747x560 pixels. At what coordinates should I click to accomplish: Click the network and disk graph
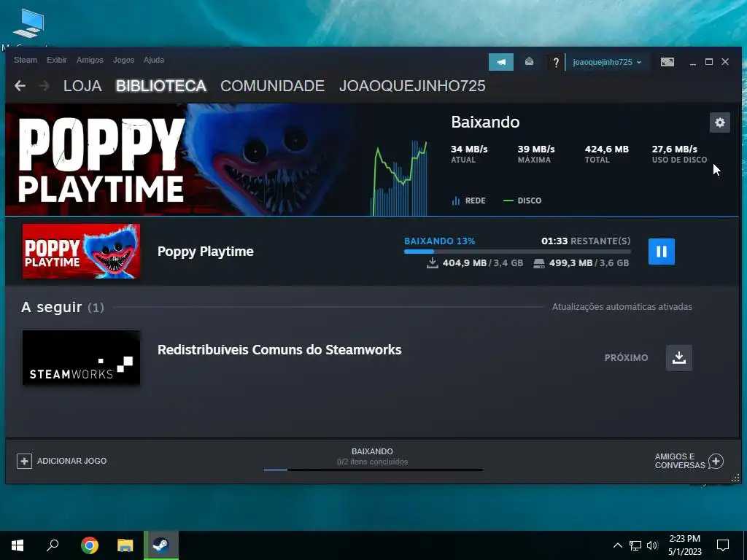(x=399, y=178)
